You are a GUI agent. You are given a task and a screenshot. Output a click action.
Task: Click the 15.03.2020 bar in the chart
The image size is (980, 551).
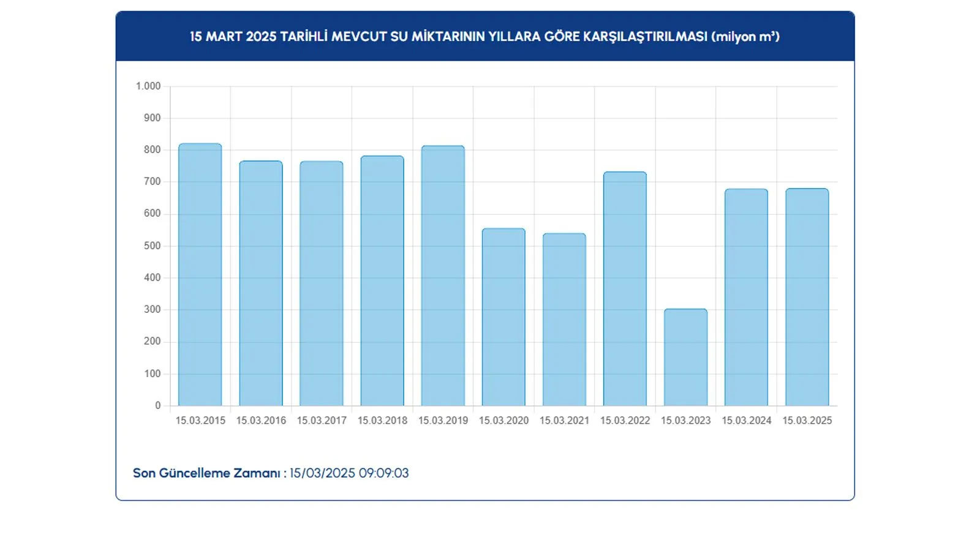503,317
